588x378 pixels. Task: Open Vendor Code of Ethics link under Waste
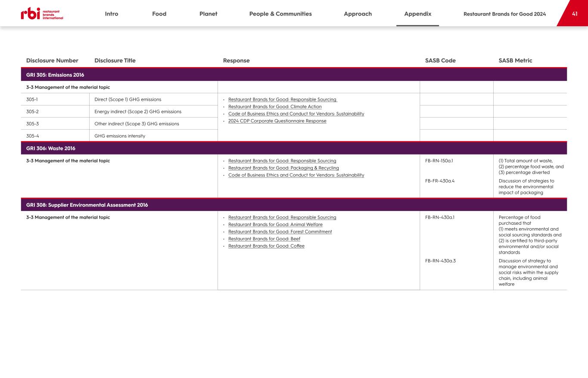pos(296,175)
